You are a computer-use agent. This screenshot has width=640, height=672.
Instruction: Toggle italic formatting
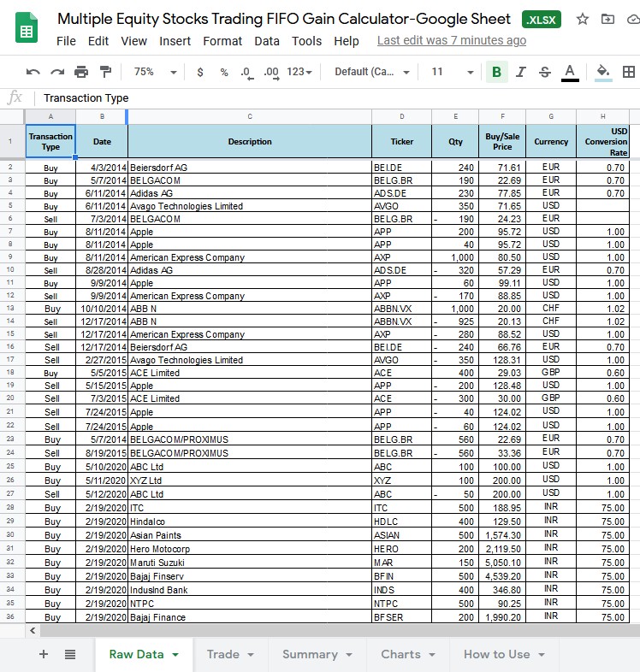point(521,72)
